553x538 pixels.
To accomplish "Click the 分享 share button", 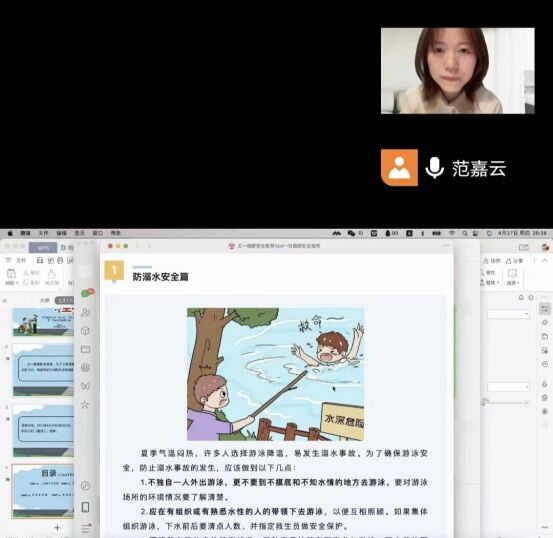I will (515, 261).
